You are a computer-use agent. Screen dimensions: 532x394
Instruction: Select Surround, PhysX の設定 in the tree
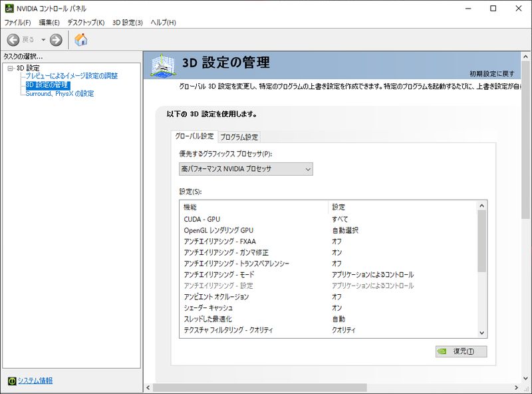point(60,94)
